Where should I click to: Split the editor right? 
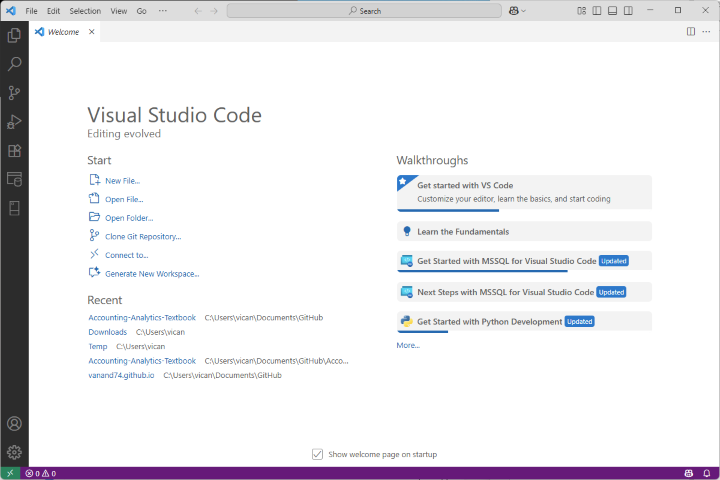tap(691, 32)
